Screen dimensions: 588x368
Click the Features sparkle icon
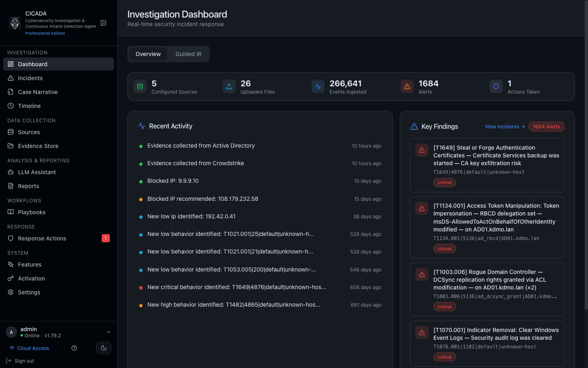[x=11, y=265]
